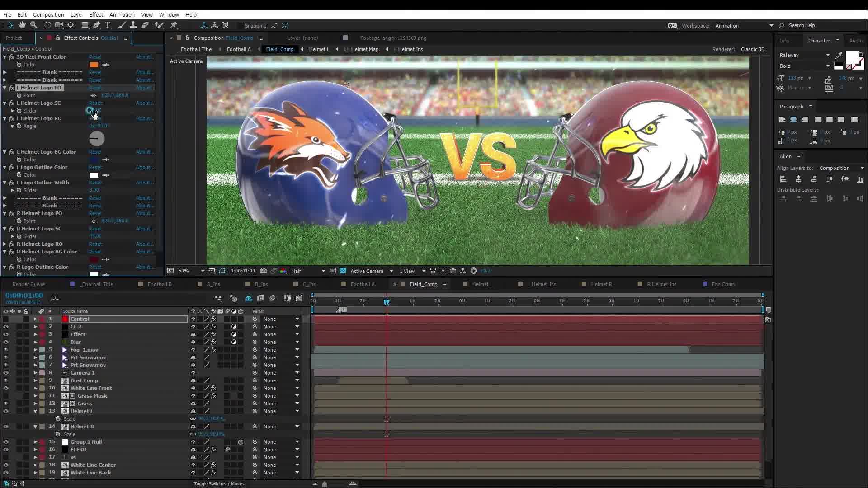Pick font color with the eyedropper
The image size is (868, 488).
click(x=839, y=55)
